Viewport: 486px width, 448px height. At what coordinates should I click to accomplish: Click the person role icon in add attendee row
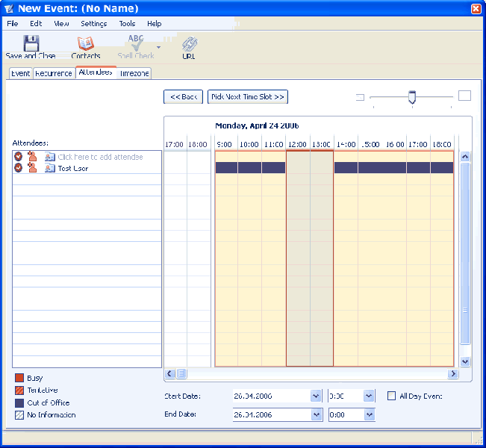pyautogui.click(x=32, y=156)
